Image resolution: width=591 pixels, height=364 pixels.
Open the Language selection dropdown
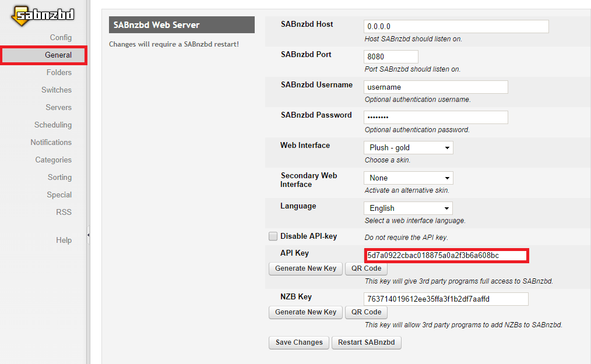click(408, 208)
